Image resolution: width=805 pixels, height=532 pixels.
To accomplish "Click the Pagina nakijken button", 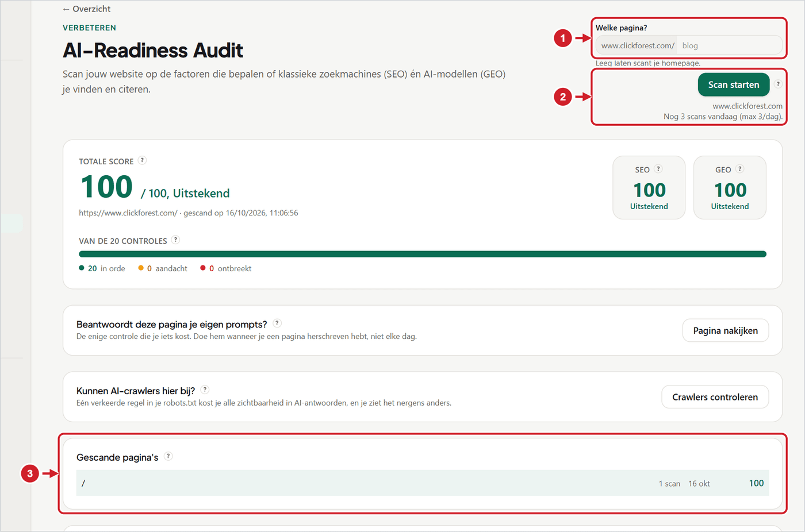I will pyautogui.click(x=726, y=330).
